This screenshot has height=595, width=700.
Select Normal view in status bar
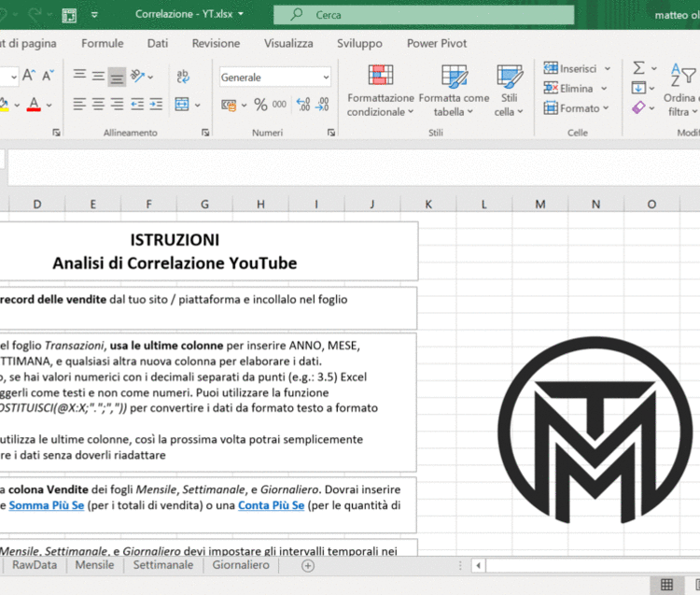(666, 585)
